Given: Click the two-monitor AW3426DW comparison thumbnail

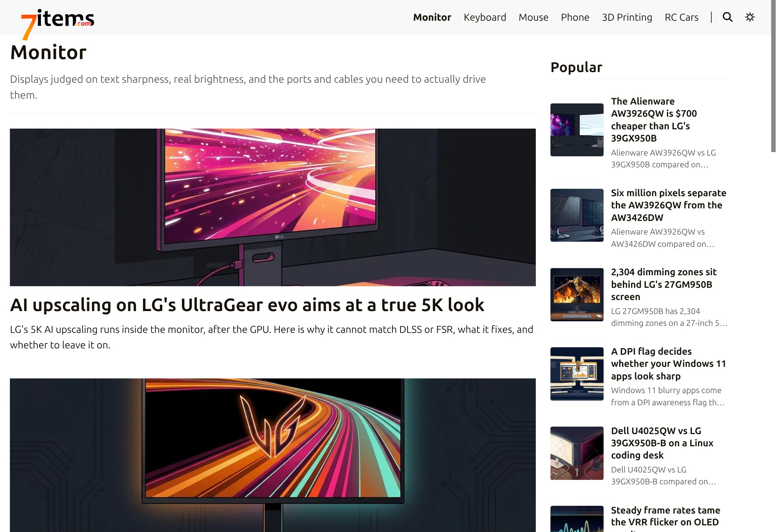Looking at the screenshot, I should click(577, 215).
